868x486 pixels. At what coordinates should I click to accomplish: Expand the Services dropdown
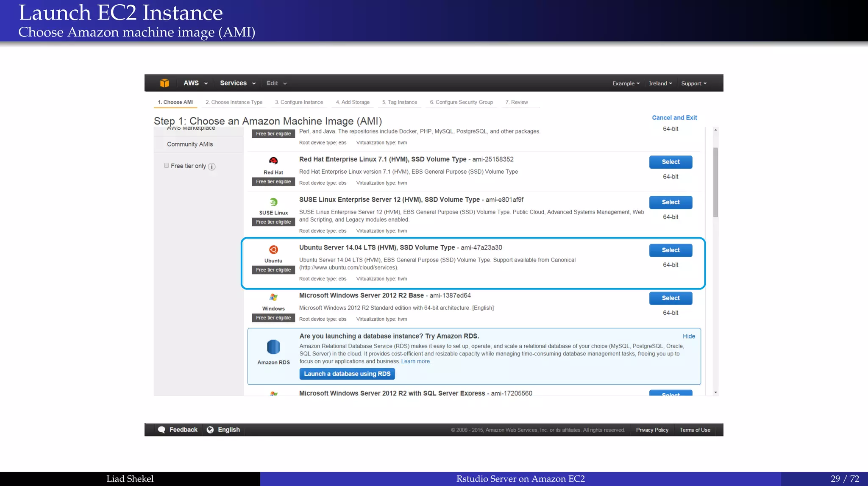238,83
